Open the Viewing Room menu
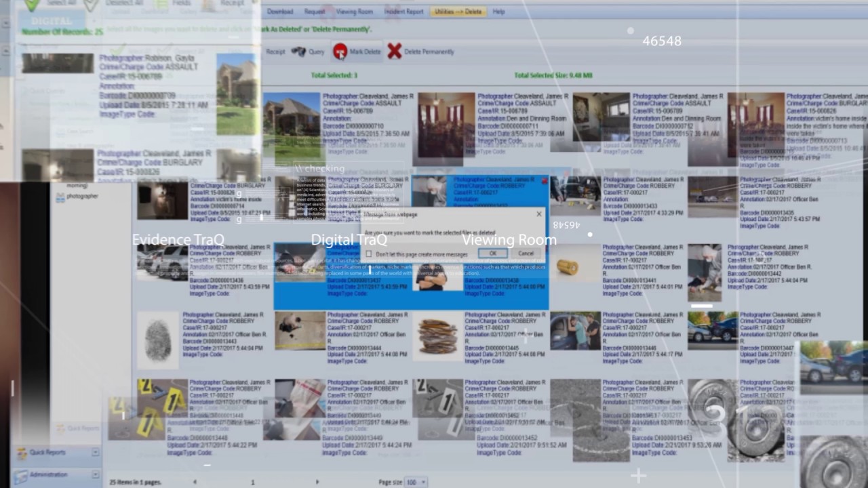The height and width of the screenshot is (488, 868). point(354,12)
